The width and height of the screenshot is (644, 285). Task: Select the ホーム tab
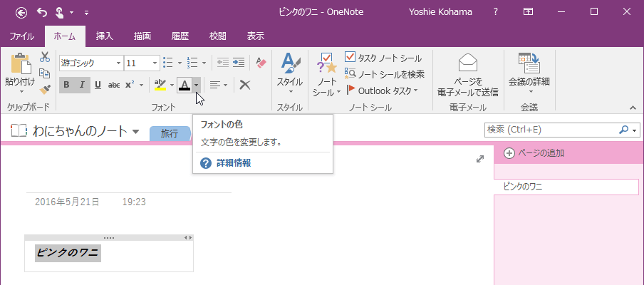point(65,36)
